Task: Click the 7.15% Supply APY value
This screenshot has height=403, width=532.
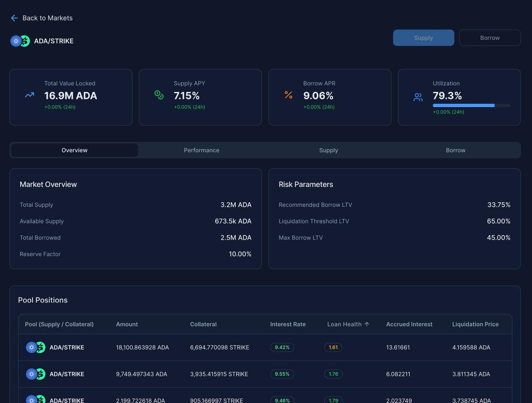Action: pos(187,95)
